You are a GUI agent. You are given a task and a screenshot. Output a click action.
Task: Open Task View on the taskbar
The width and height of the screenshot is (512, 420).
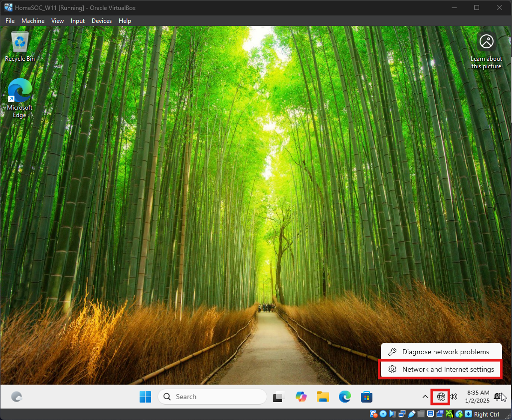coord(278,397)
